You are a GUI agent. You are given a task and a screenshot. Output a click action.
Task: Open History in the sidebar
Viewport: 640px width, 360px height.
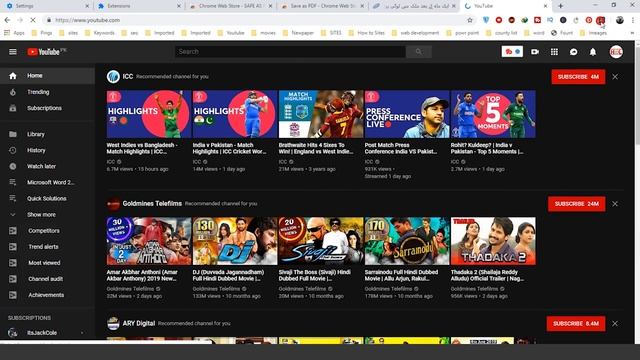click(x=47, y=150)
